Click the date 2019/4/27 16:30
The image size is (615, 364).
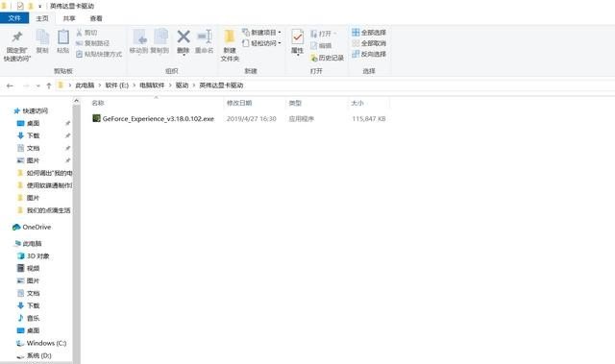click(x=252, y=119)
